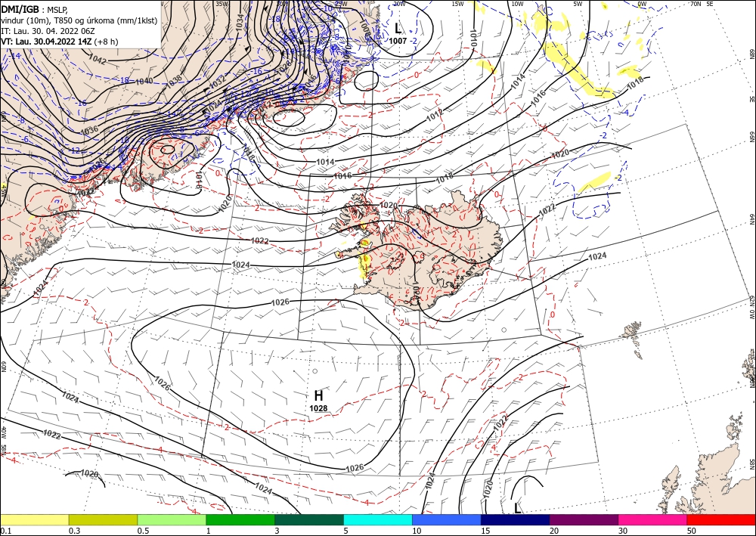The height and width of the screenshot is (536, 756).
Task: Click the '1028' pressure value under H
Action: tap(318, 408)
